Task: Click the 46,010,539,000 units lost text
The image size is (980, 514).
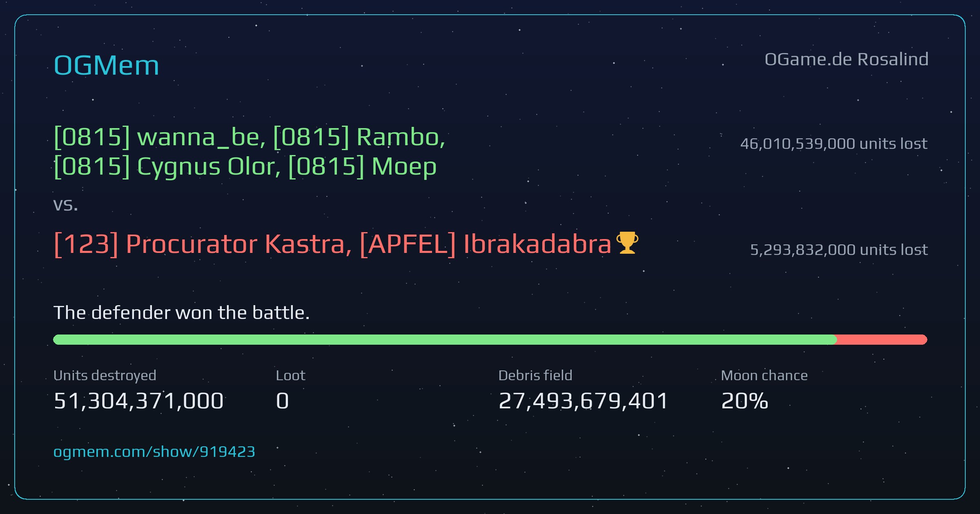Action: pyautogui.click(x=834, y=144)
